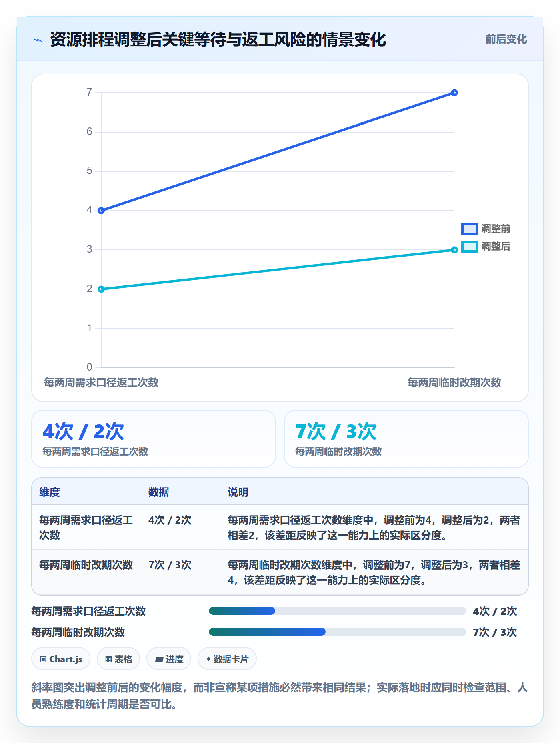Click the lightning icon beside the title
The height and width of the screenshot is (743, 560).
tap(38, 40)
